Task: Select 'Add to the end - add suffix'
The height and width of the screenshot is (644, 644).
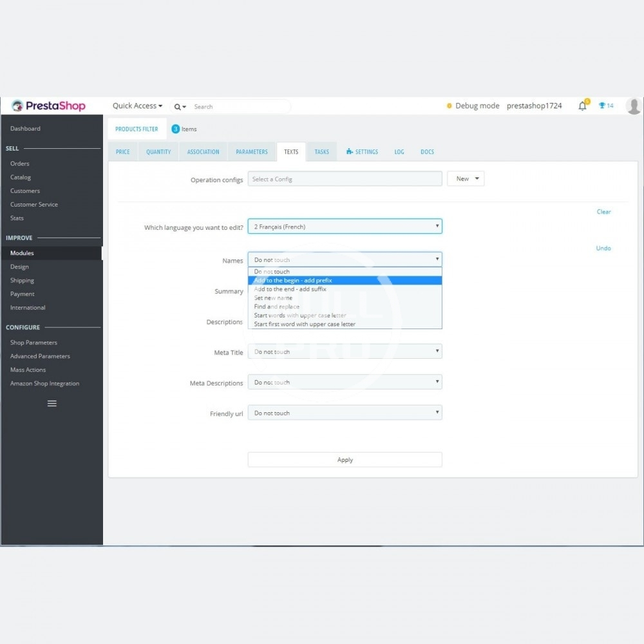Action: (290, 289)
